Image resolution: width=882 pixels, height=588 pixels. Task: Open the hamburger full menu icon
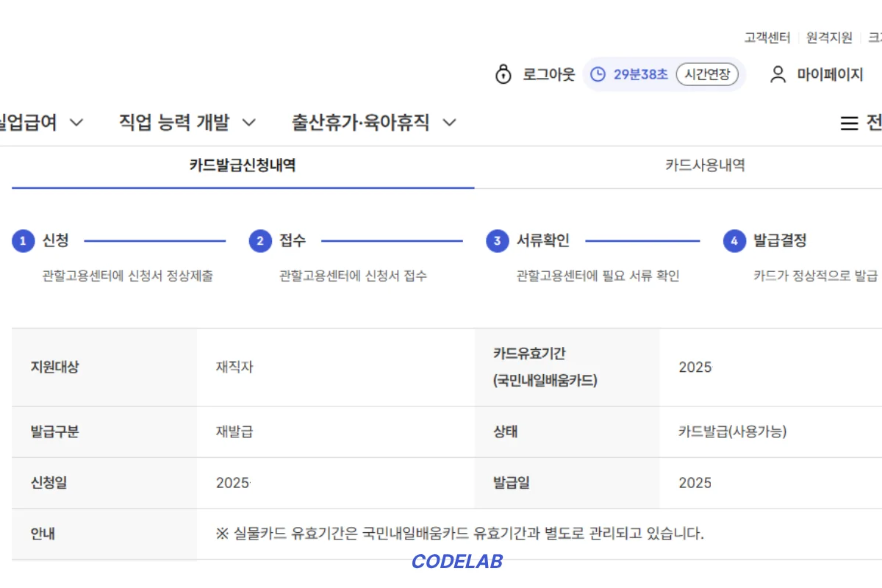[849, 123]
